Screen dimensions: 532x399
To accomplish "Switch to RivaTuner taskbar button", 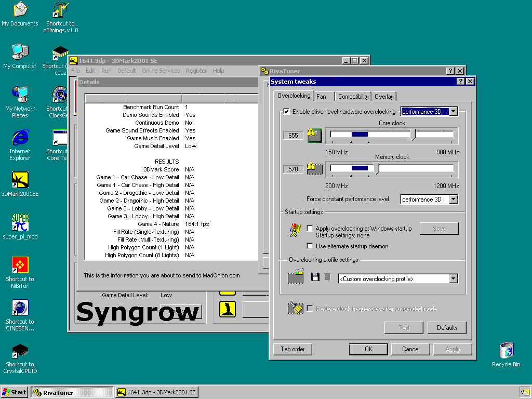I will pos(72,392).
